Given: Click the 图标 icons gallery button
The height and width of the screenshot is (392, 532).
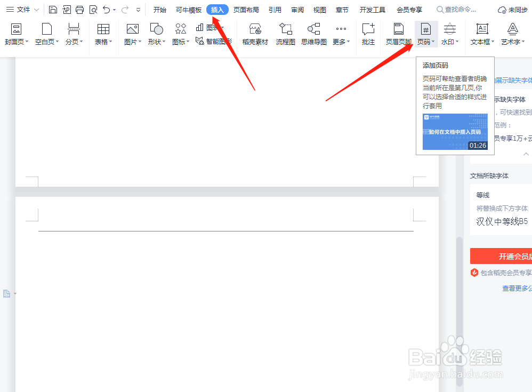Looking at the screenshot, I should click(x=181, y=34).
